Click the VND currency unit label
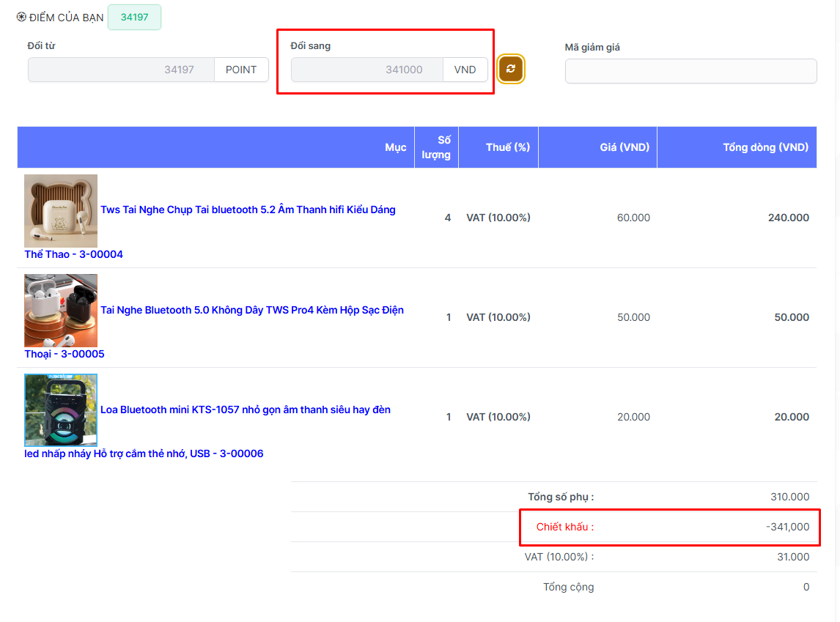The width and height of the screenshot is (840, 622). tap(465, 70)
